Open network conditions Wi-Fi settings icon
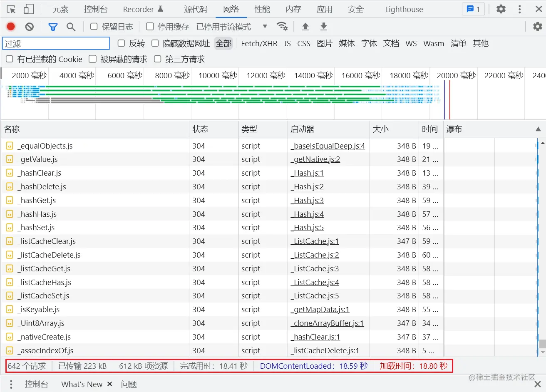Image resolution: width=546 pixels, height=392 pixels. click(282, 27)
